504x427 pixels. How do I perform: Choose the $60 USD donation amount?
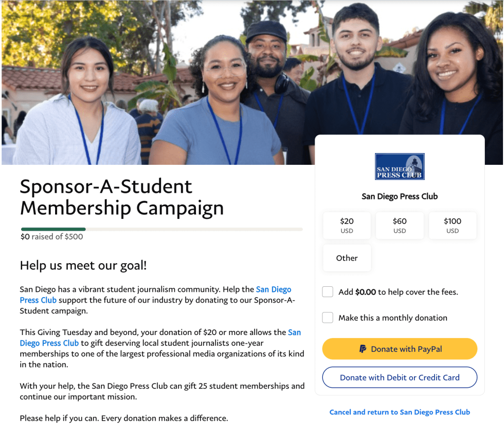(x=399, y=226)
